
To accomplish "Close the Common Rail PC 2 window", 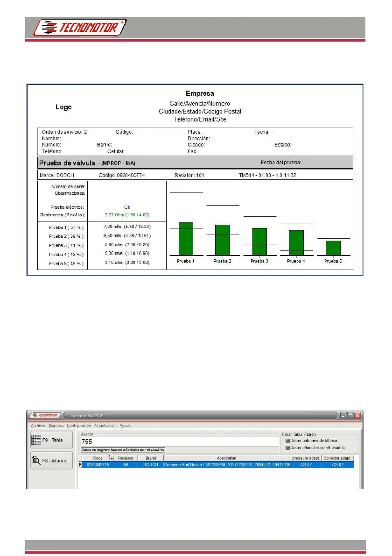I will 357,415.
